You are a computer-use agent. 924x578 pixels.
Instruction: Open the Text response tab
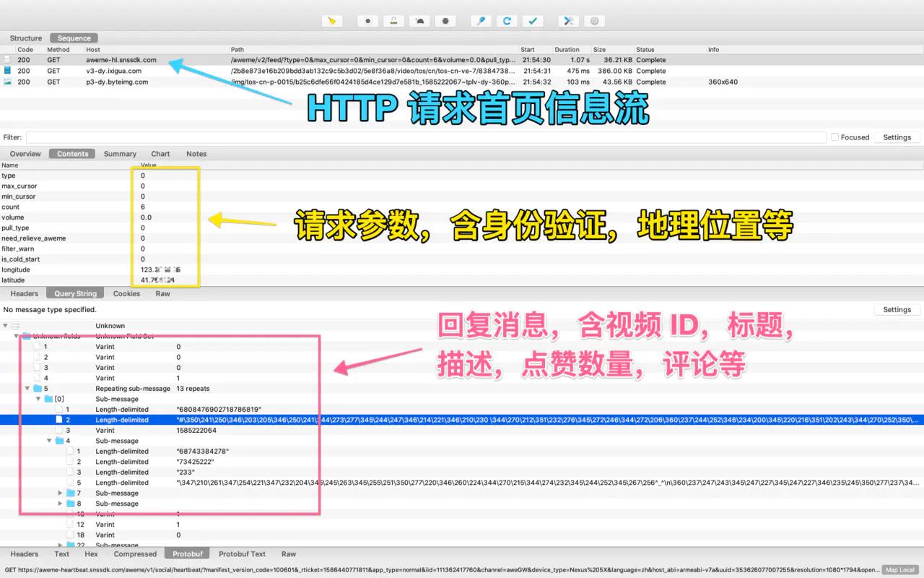pos(62,554)
